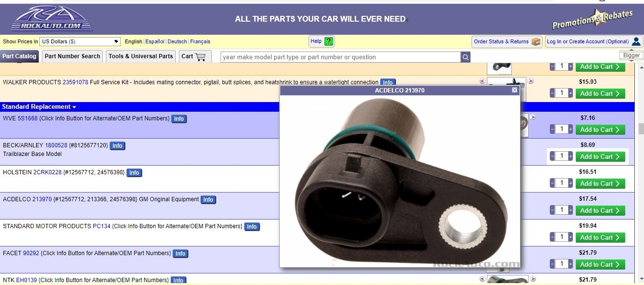Switch to Part Number Search tab
644x285 pixels.
[x=73, y=56]
